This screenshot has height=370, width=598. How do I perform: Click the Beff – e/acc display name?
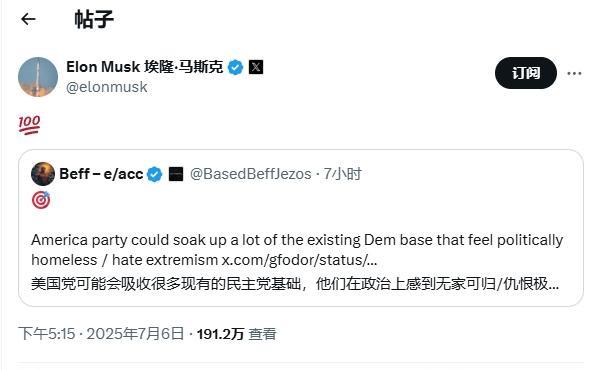[x=101, y=174]
